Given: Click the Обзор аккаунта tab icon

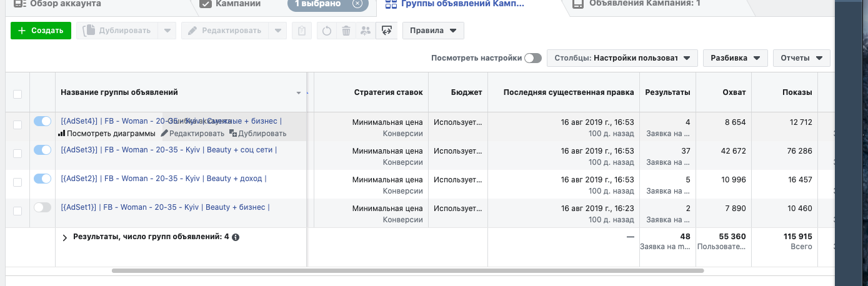Looking at the screenshot, I should [x=20, y=3].
